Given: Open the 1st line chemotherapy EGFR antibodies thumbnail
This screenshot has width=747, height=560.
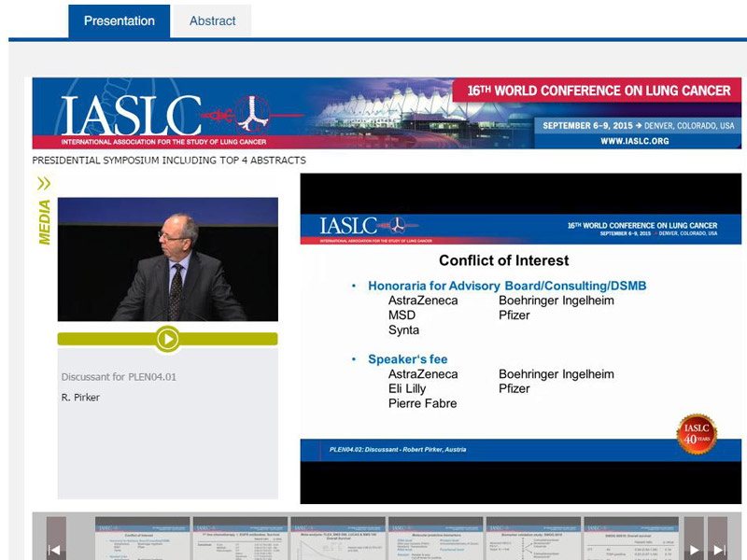Looking at the screenshot, I should tap(240, 539).
